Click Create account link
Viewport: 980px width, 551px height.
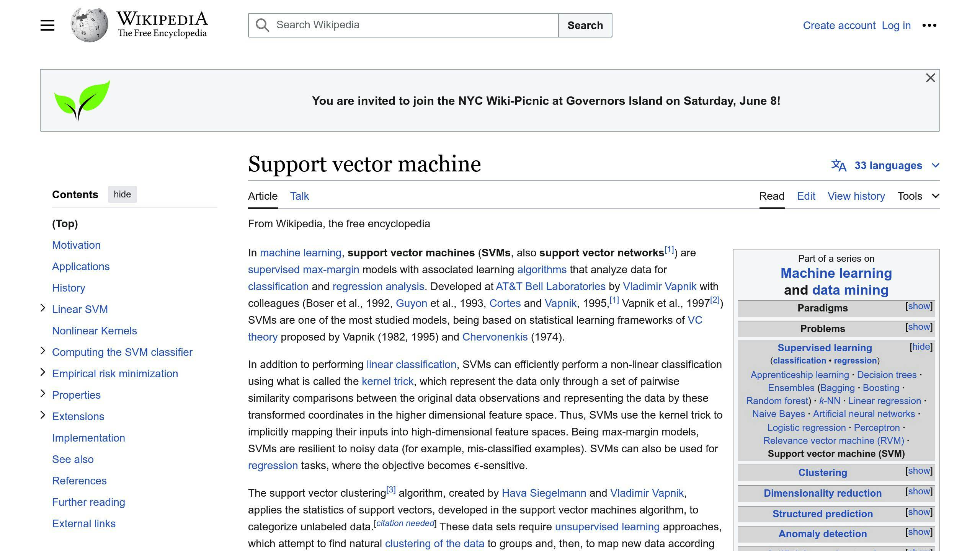[839, 25]
